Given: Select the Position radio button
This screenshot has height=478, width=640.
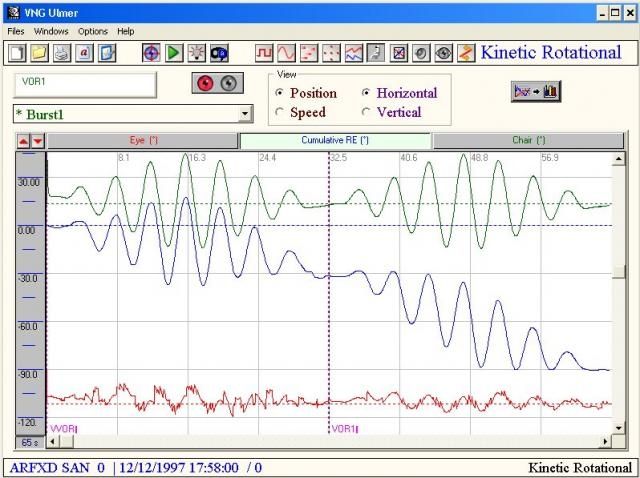Looking at the screenshot, I should click(x=280, y=93).
